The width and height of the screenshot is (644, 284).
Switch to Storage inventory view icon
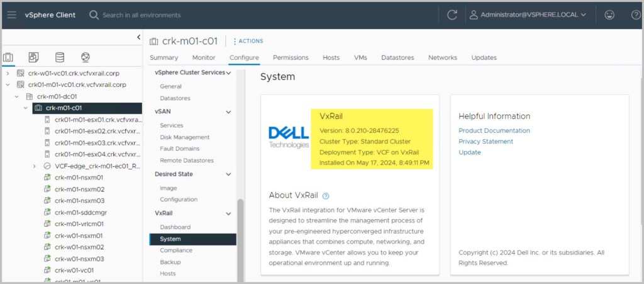pyautogui.click(x=60, y=57)
